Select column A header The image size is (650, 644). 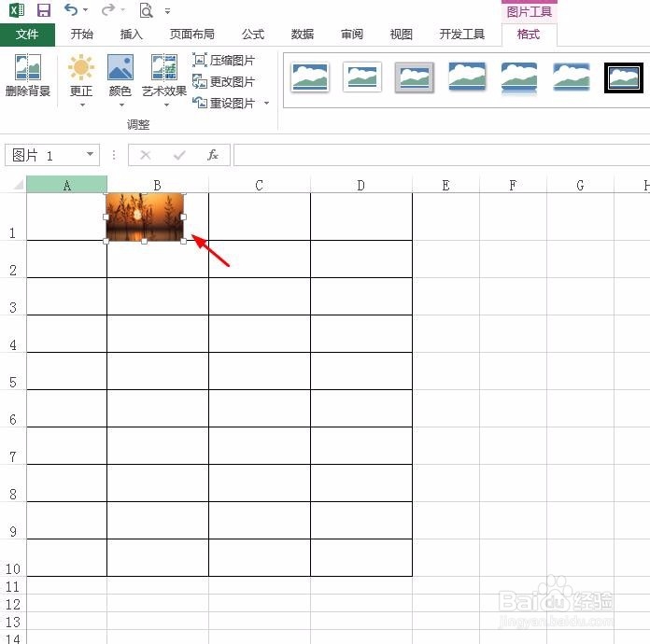[66, 185]
